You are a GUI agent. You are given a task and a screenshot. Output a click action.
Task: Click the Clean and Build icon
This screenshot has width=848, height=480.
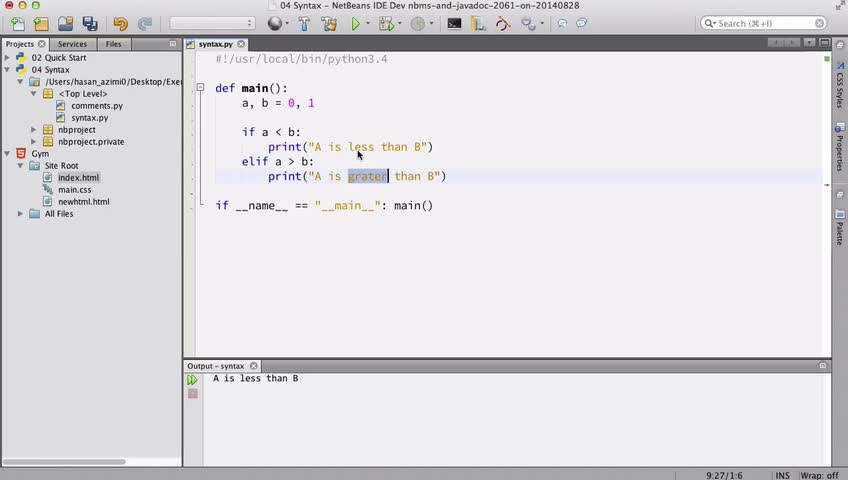pos(328,24)
